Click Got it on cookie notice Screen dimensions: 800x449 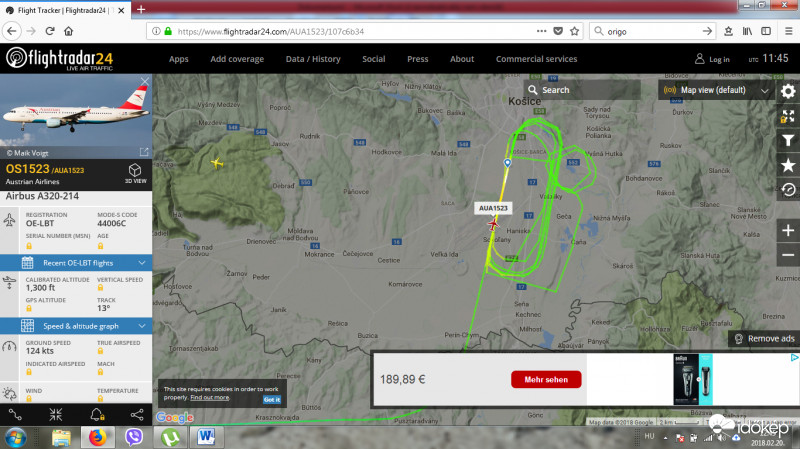[271, 400]
